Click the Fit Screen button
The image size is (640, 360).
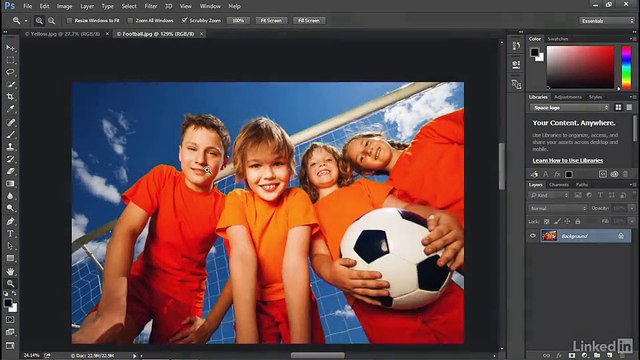click(271, 20)
